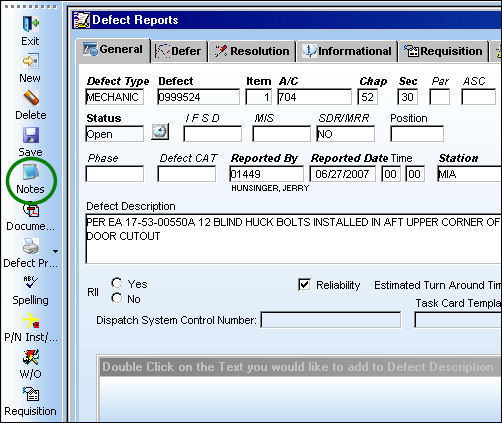This screenshot has width=502, height=423.
Task: Toggle the Reliability checkbox
Action: point(304,285)
